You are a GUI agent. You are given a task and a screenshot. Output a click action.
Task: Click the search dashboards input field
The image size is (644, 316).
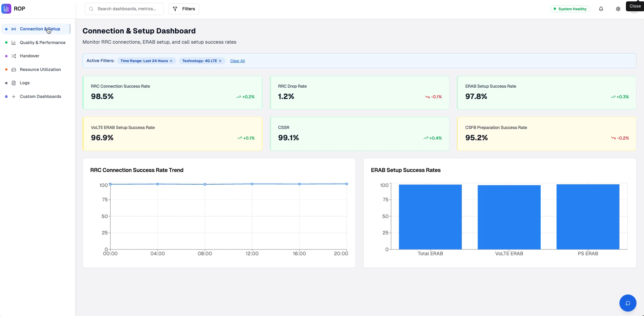(126, 9)
